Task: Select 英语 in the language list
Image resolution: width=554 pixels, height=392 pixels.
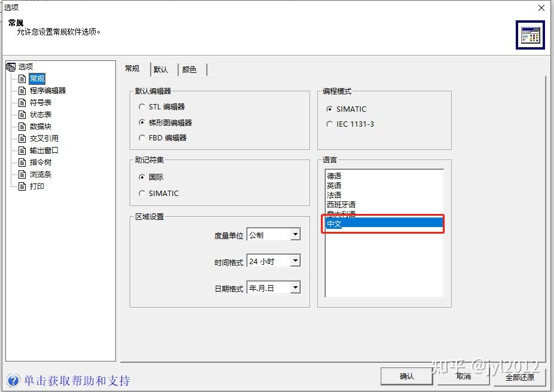Action: [x=335, y=185]
